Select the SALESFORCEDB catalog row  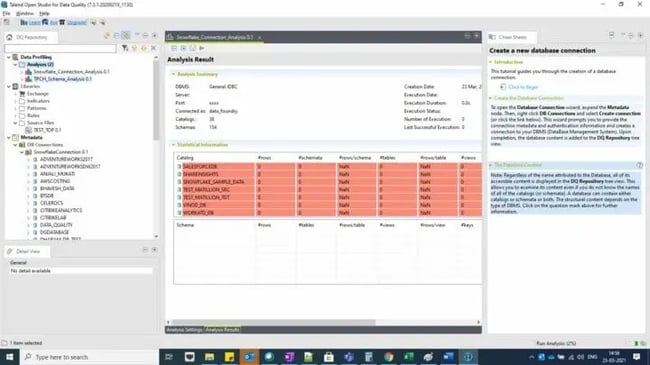coord(327,166)
